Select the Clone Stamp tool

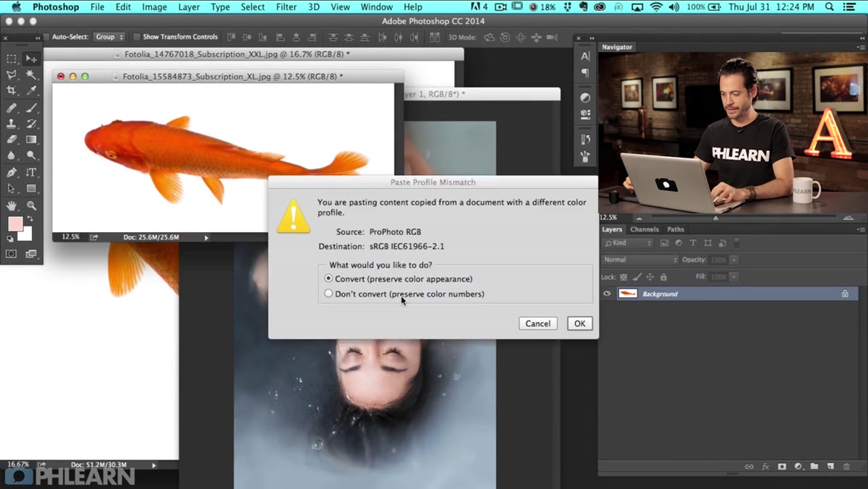[x=12, y=124]
